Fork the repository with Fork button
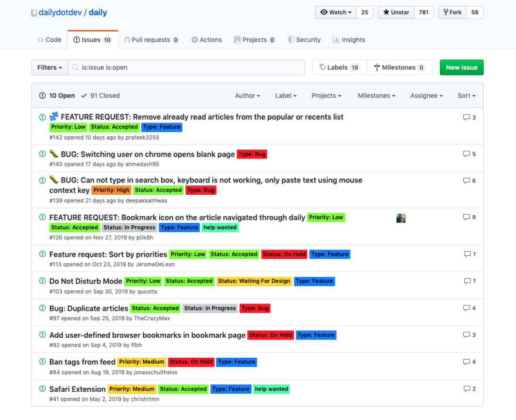Screen dimensions: 516x420 [453, 12]
